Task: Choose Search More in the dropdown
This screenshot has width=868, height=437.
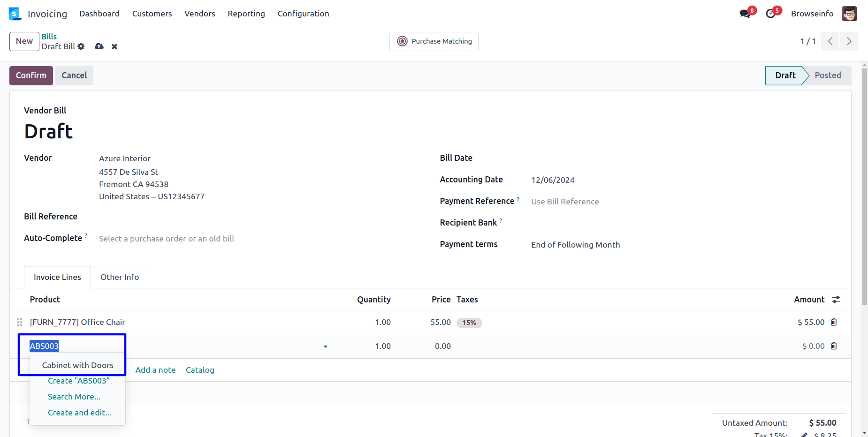Action: click(x=74, y=397)
